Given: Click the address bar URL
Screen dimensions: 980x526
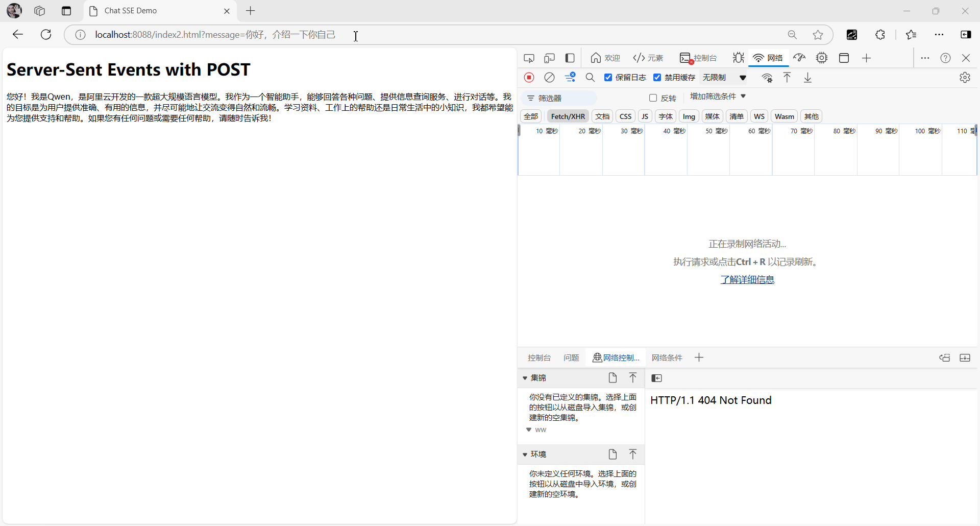Looking at the screenshot, I should [x=215, y=35].
